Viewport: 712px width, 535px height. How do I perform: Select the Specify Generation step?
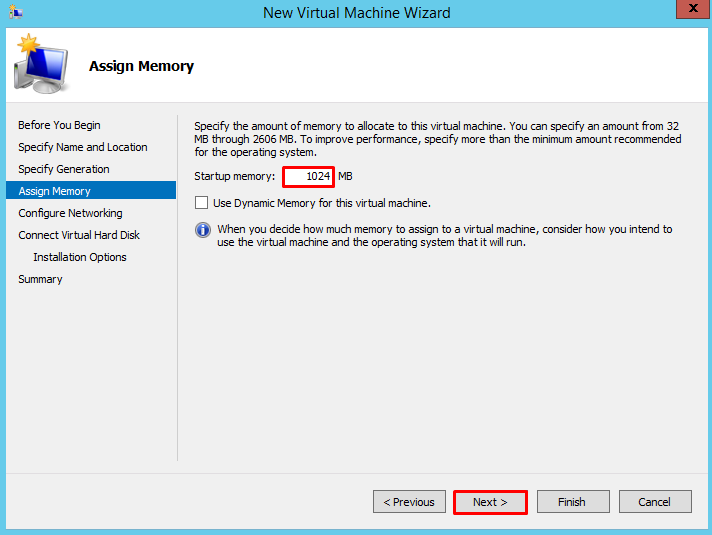pyautogui.click(x=64, y=169)
